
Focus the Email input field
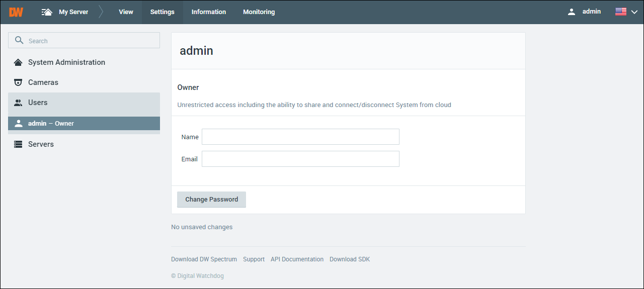(x=300, y=159)
